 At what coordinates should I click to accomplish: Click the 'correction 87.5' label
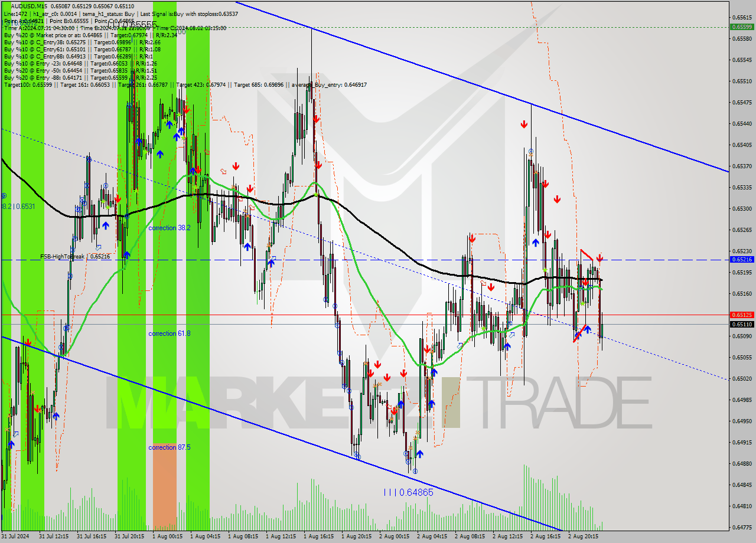pyautogui.click(x=170, y=447)
